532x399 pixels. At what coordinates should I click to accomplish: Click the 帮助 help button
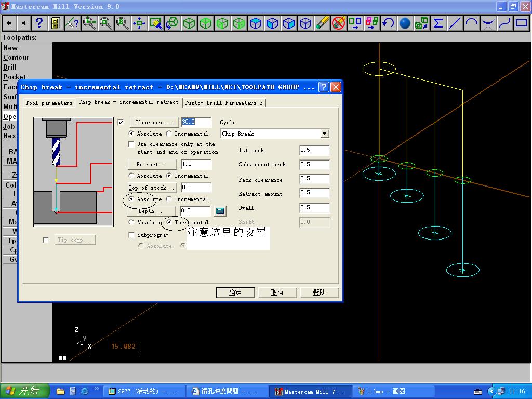pyautogui.click(x=320, y=292)
